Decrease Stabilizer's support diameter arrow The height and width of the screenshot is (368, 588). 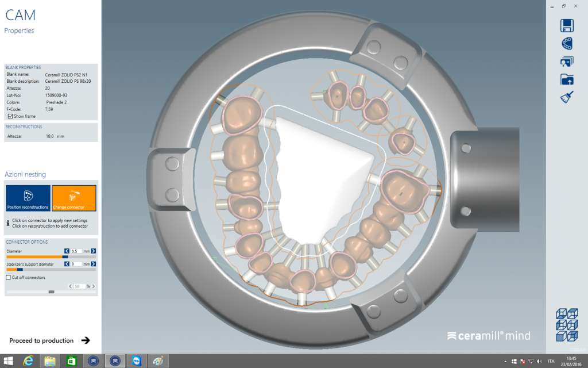click(x=67, y=264)
